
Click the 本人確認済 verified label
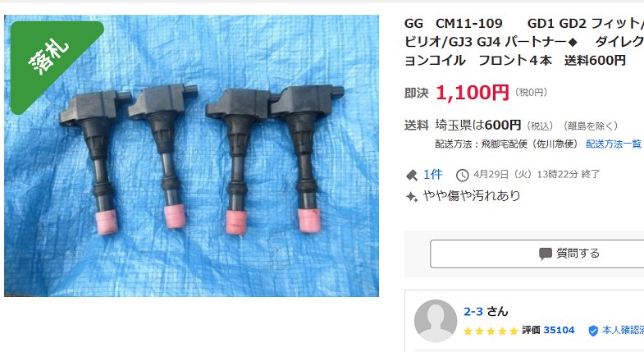pos(623,330)
